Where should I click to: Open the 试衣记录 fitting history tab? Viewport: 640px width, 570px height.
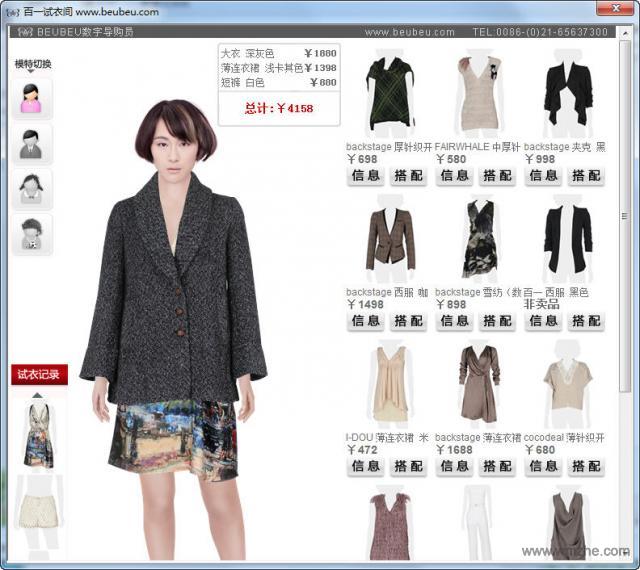39,375
